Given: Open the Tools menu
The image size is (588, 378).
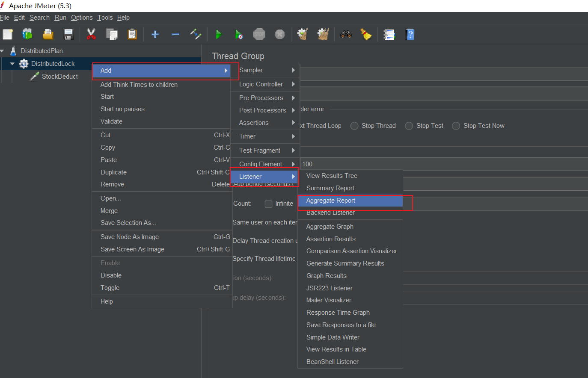Looking at the screenshot, I should (x=105, y=18).
